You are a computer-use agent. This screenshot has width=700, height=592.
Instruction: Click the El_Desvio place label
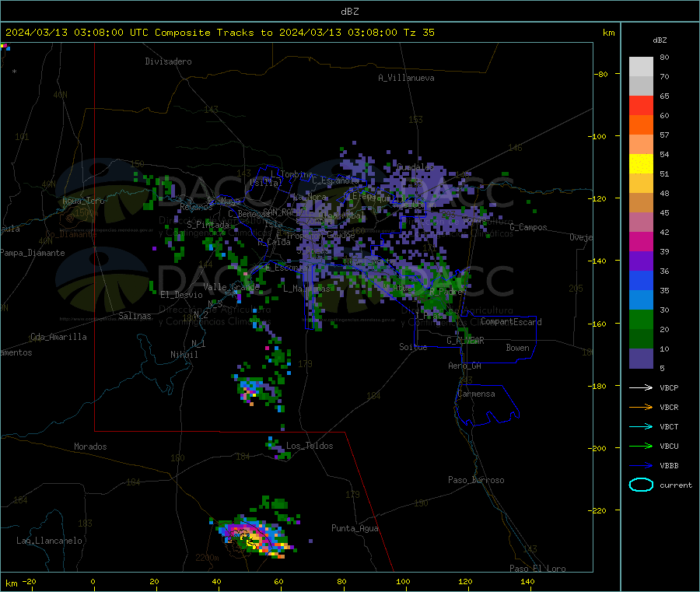click(x=181, y=295)
